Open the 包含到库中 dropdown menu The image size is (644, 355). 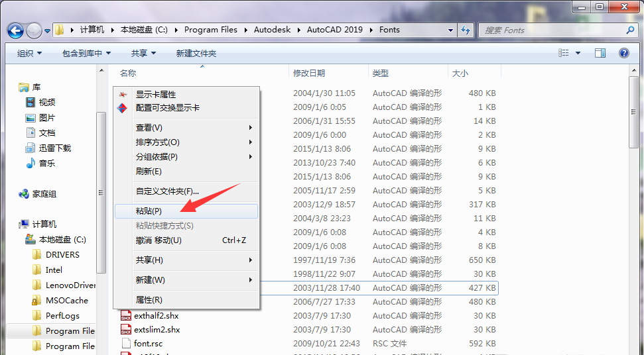tap(86, 53)
